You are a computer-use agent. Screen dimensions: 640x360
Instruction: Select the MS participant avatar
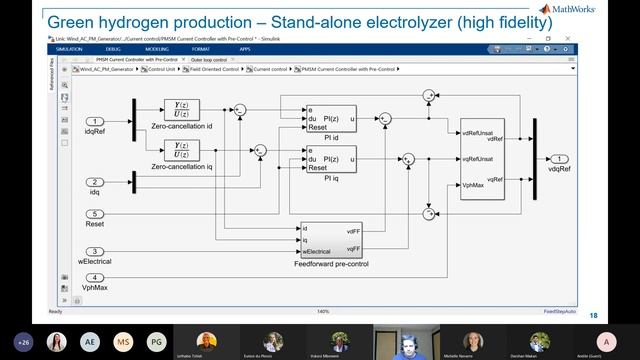[123, 342]
